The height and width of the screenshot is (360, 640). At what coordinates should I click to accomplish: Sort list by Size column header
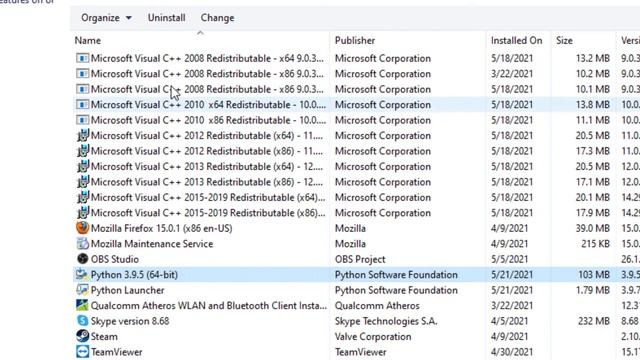pos(564,40)
